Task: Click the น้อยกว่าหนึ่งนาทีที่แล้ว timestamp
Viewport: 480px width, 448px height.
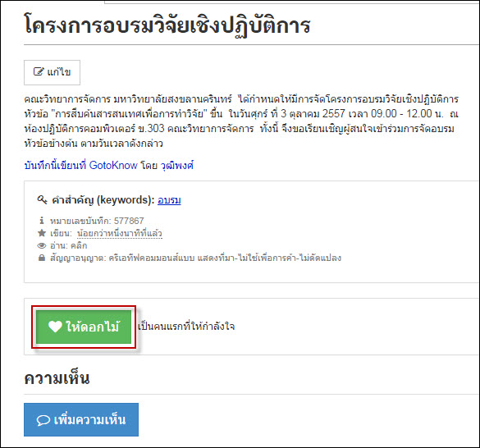Action: pyautogui.click(x=120, y=233)
